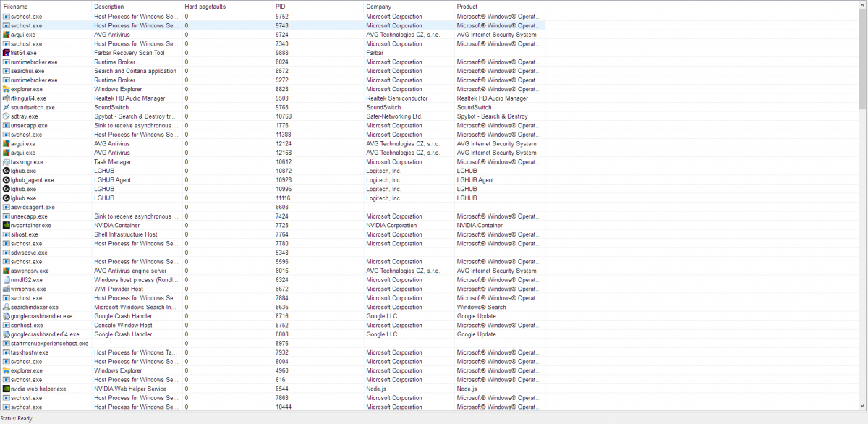Image resolution: width=868 pixels, height=424 pixels.
Task: Click the 'Farbar' company cell
Action: pos(375,53)
